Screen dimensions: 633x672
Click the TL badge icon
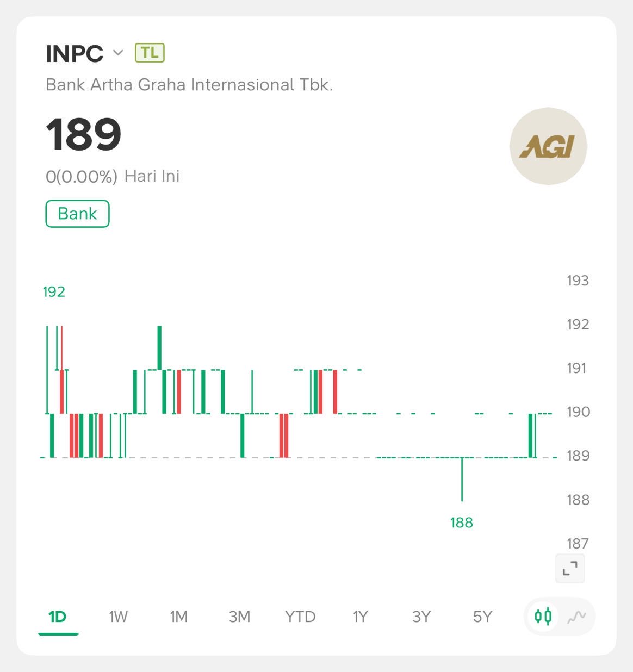click(x=150, y=53)
